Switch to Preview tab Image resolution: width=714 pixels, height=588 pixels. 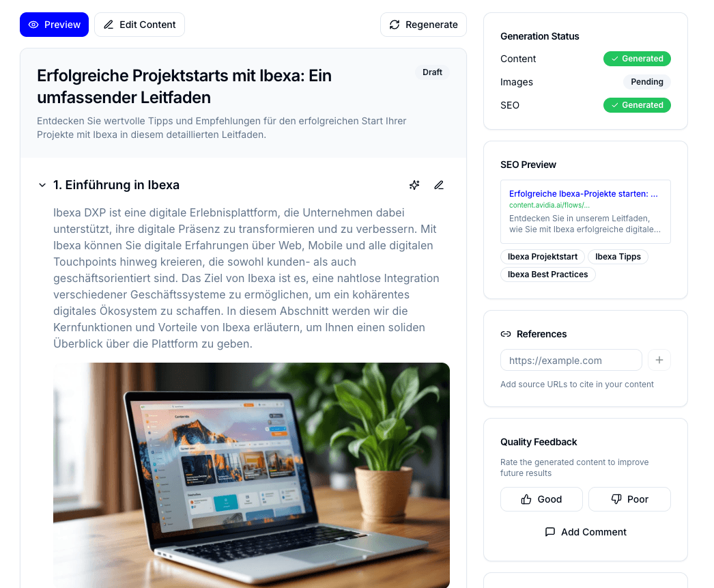[54, 25]
